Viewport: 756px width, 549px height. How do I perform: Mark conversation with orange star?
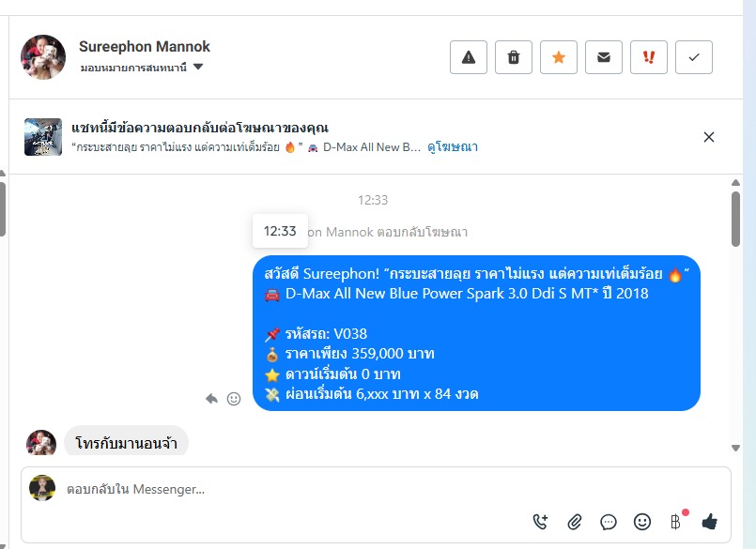[559, 57]
